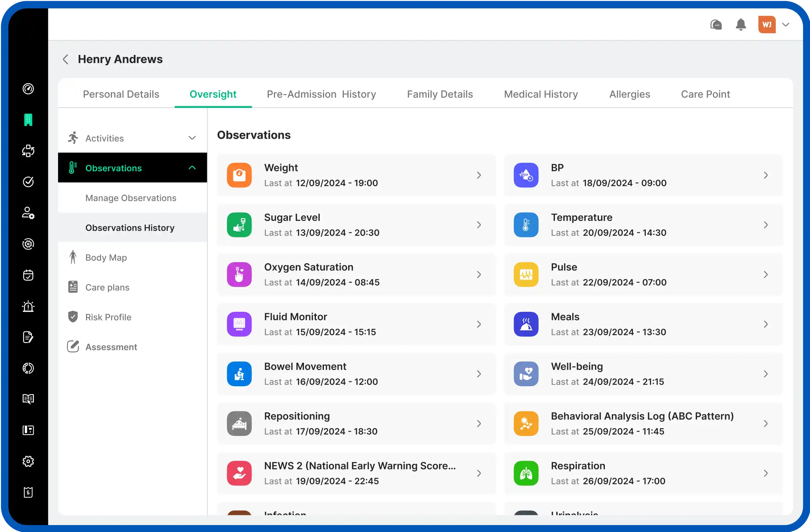
Task: Open the Care Point tab
Action: pyautogui.click(x=706, y=94)
